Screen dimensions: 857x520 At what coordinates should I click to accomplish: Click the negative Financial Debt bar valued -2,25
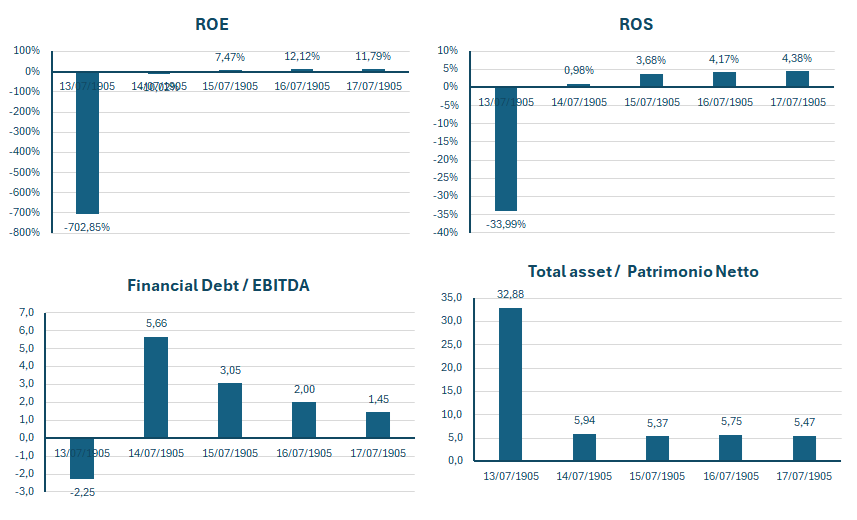click(x=82, y=458)
